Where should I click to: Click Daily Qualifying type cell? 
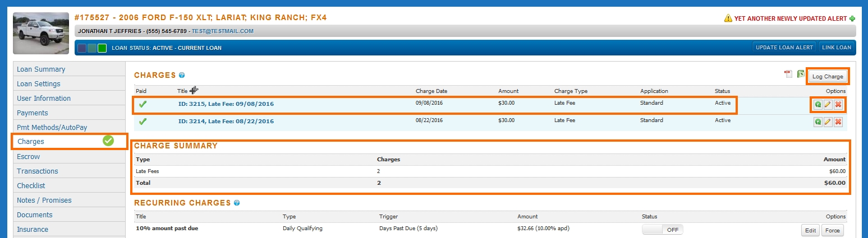(x=303, y=228)
